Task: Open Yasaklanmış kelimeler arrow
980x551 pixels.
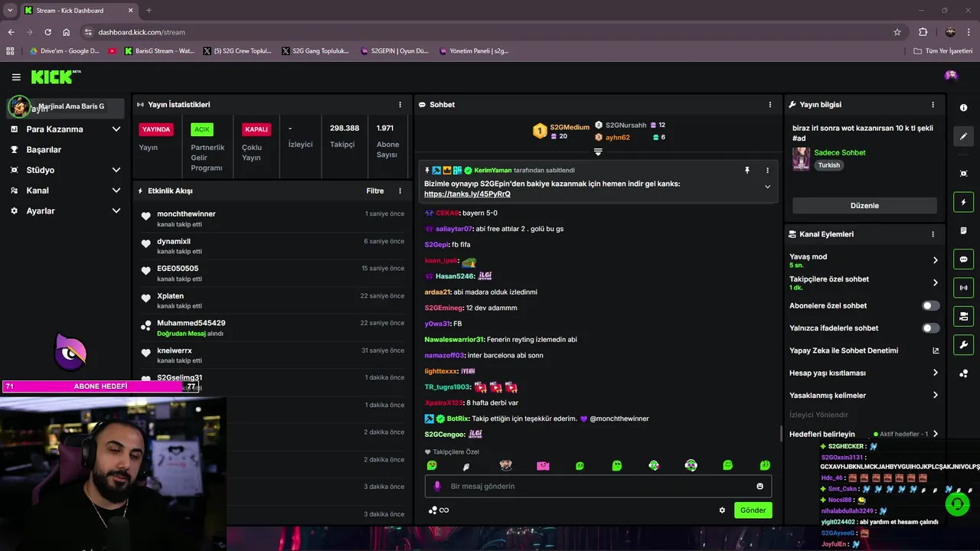Action: click(x=935, y=396)
